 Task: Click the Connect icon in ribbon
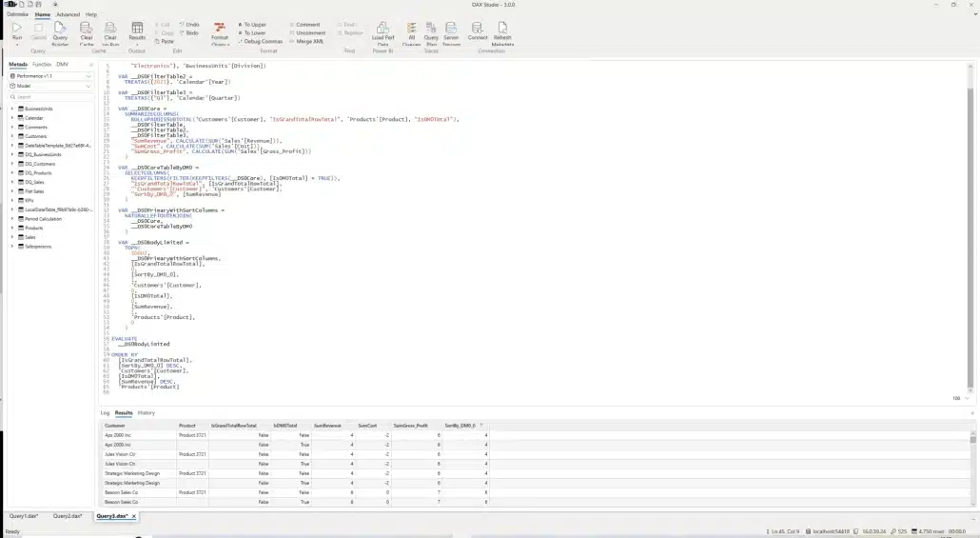pyautogui.click(x=477, y=31)
